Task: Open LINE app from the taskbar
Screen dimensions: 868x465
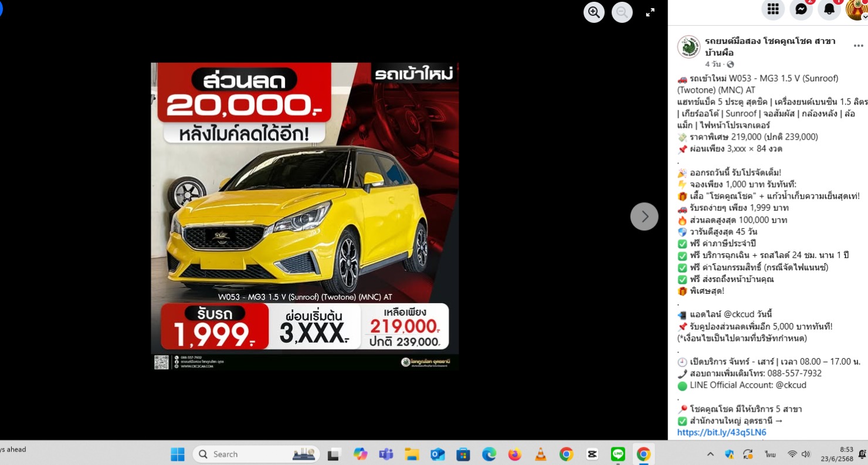Action: pyautogui.click(x=618, y=454)
